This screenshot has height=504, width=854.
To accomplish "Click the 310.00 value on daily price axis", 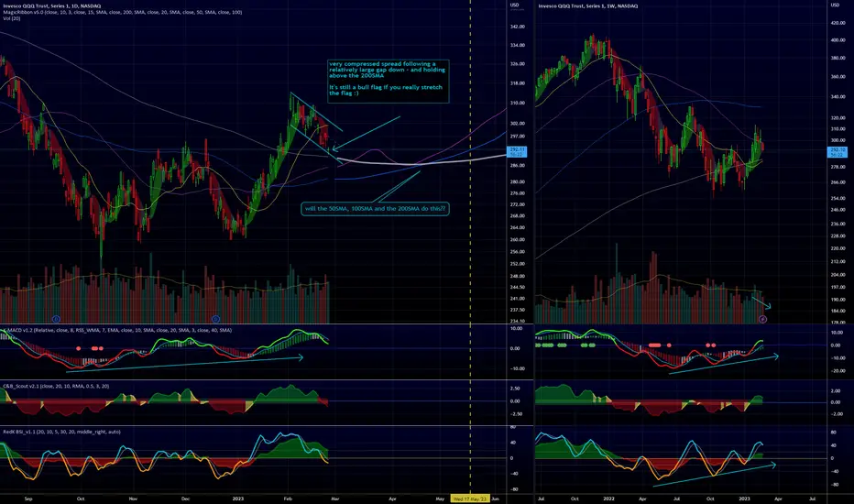I will coord(517,103).
